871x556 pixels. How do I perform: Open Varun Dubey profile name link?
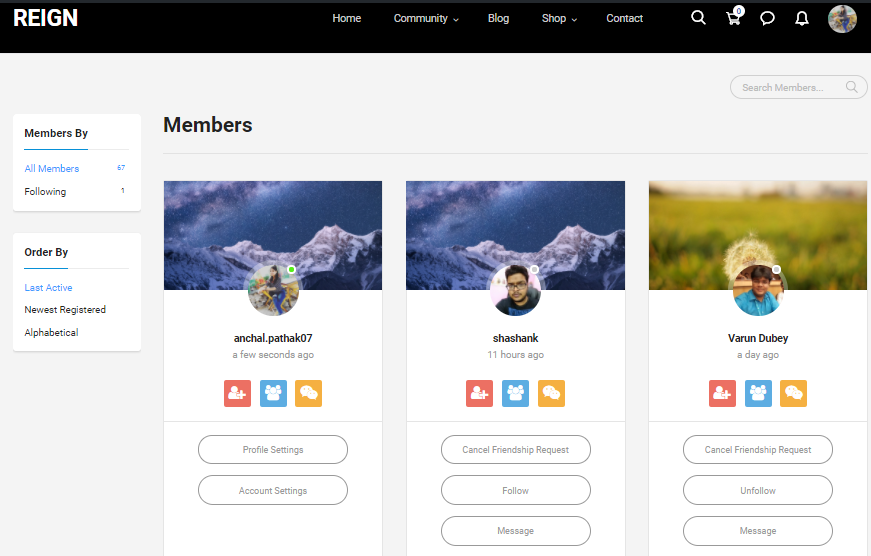[x=758, y=338]
